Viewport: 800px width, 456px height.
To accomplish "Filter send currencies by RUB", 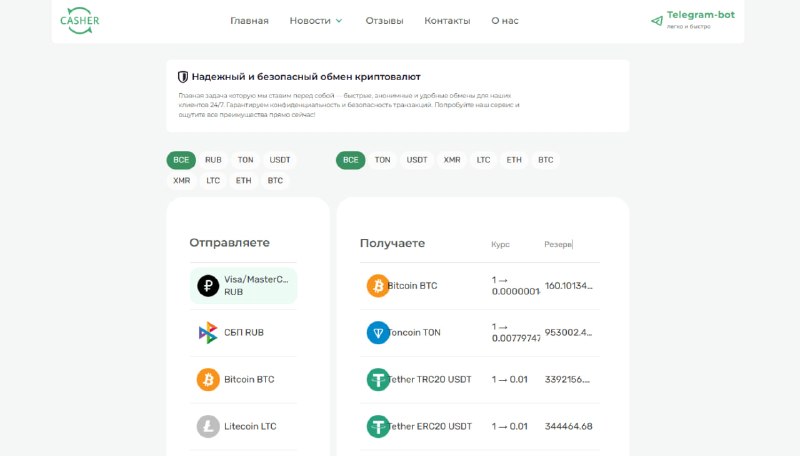I will click(x=213, y=160).
